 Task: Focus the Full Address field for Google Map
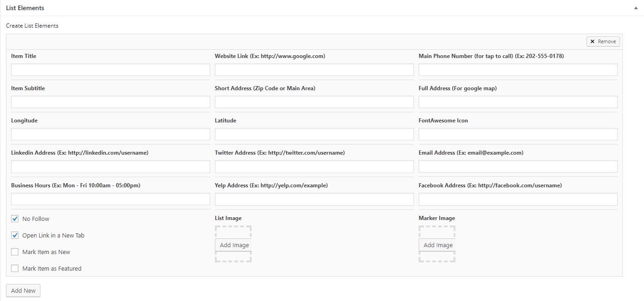click(517, 102)
